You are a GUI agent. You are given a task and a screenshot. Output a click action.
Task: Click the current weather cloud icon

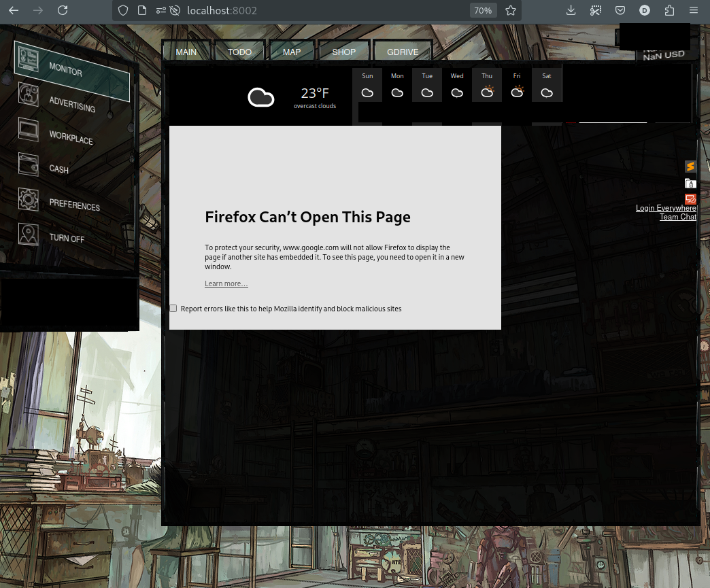261,97
